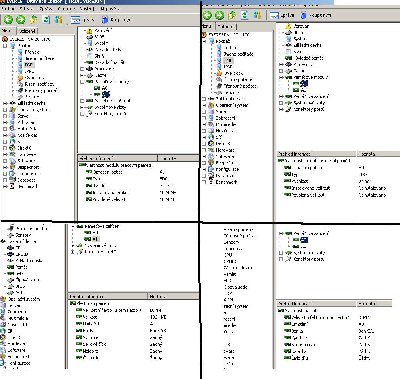Open the first menu bar item in top-left window
The height and width of the screenshot is (379, 400).
[x=8, y=8]
